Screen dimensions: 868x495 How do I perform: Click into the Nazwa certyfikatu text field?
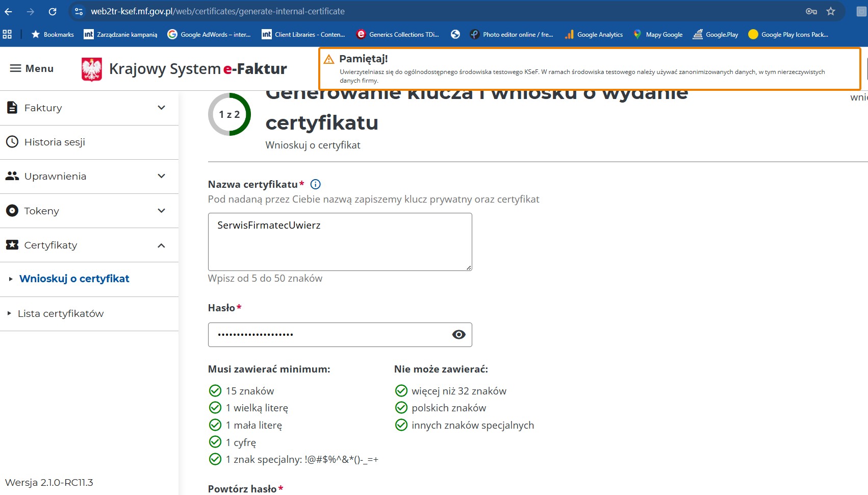coord(340,241)
